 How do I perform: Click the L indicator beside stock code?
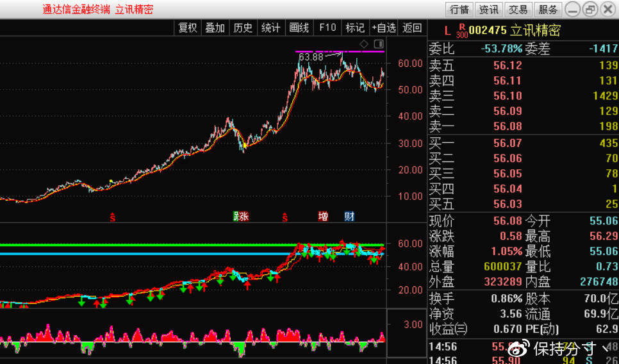tap(447, 31)
